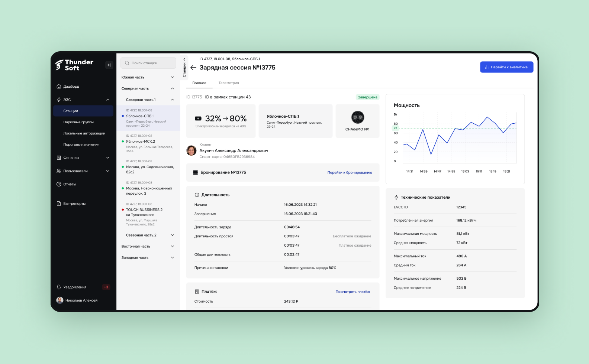Expand the Западная часть group
The width and height of the screenshot is (589, 364).
point(173,257)
